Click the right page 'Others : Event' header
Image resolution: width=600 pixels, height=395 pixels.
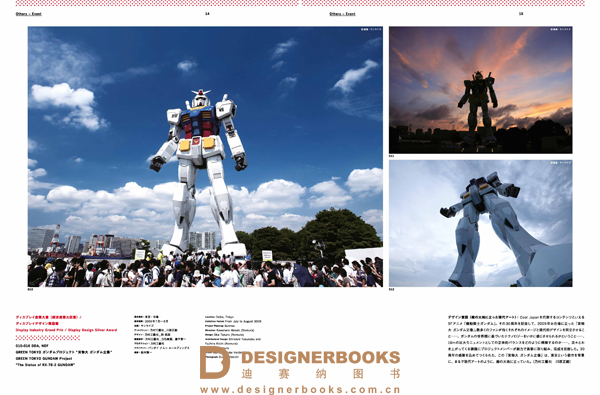pos(342,14)
